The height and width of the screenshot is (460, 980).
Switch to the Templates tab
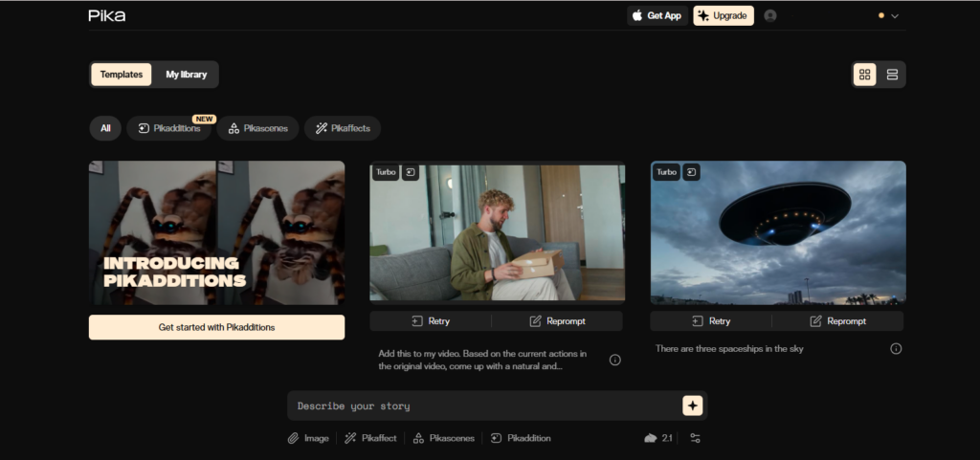pyautogui.click(x=122, y=75)
